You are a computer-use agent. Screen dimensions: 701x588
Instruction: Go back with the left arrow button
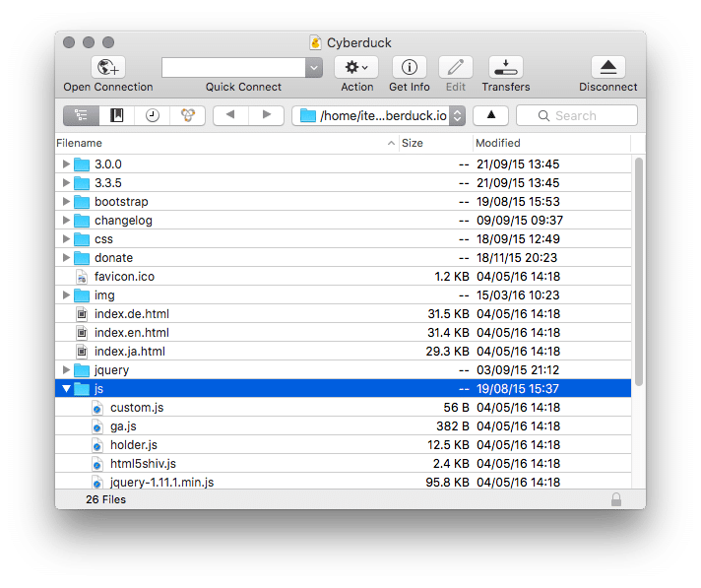230,115
